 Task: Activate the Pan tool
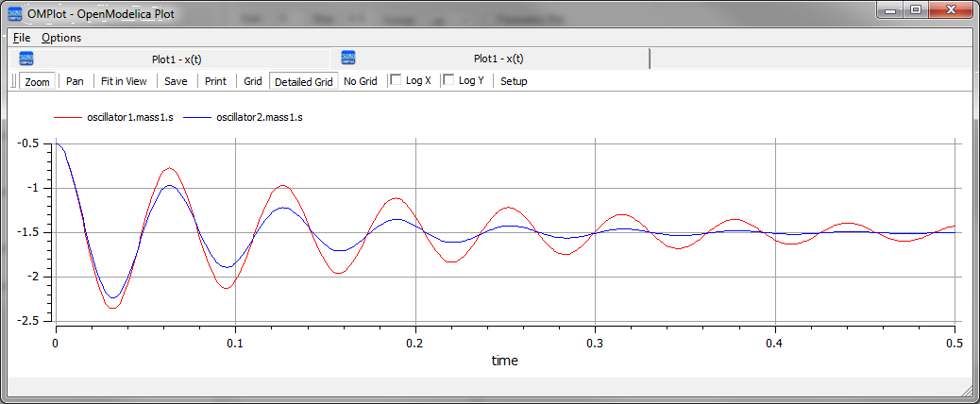pyautogui.click(x=75, y=81)
